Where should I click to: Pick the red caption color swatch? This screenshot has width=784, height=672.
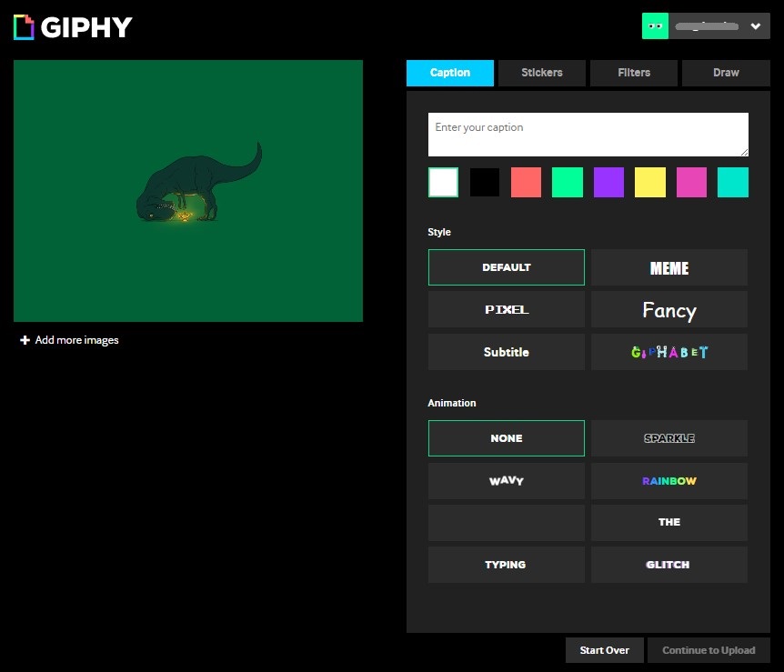pyautogui.click(x=526, y=183)
